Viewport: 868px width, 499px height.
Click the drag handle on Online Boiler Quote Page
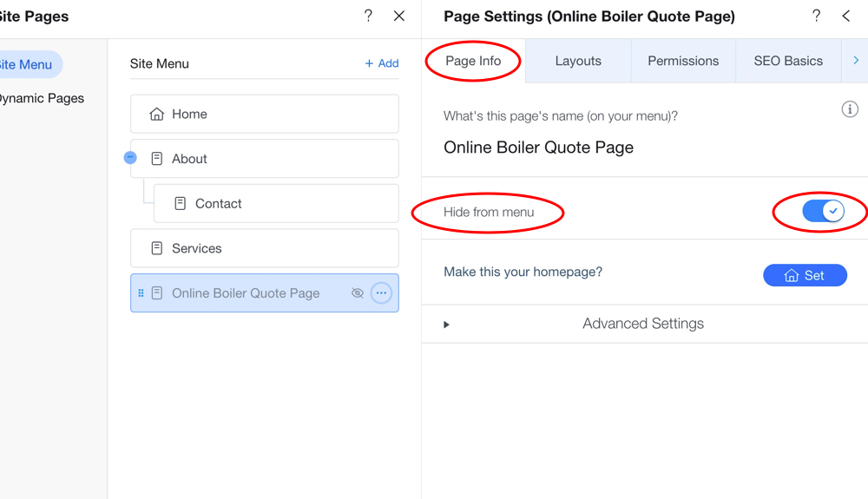click(141, 293)
